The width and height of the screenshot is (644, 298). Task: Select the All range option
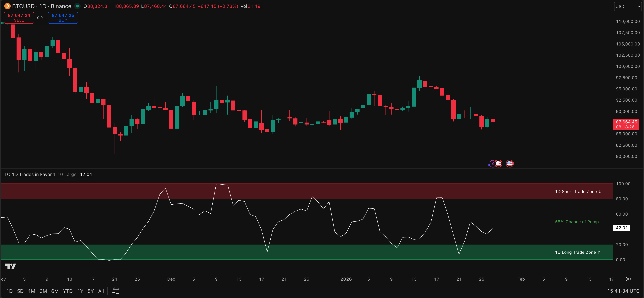(101, 291)
